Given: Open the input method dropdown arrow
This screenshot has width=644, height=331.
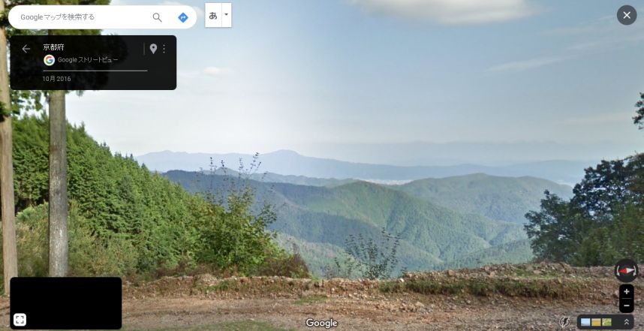Looking at the screenshot, I should click(x=227, y=16).
